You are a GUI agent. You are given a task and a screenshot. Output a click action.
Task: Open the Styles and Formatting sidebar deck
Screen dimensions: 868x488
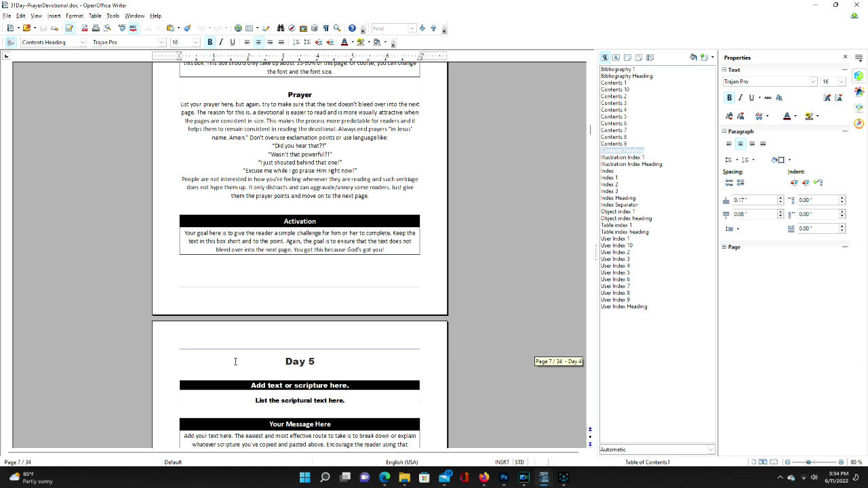pos(859,91)
